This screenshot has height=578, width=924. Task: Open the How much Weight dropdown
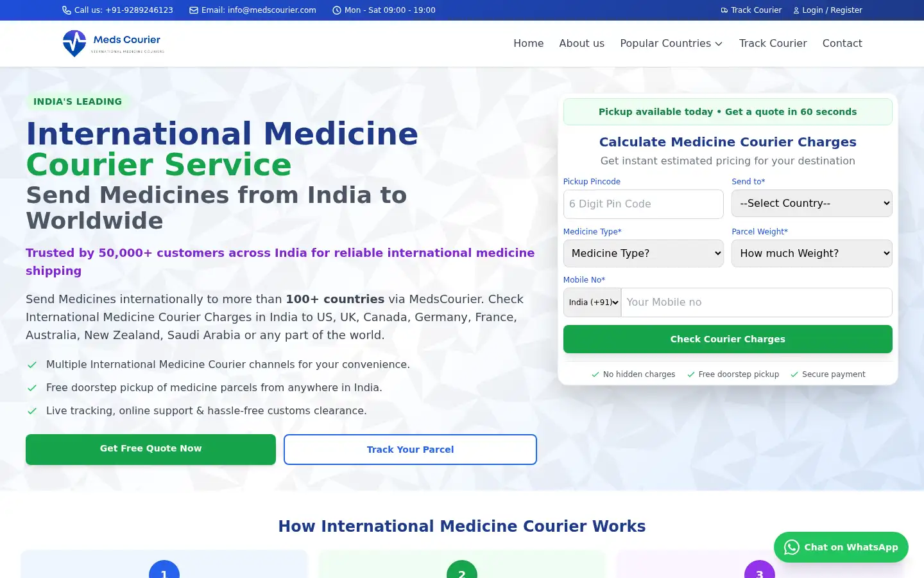812,254
